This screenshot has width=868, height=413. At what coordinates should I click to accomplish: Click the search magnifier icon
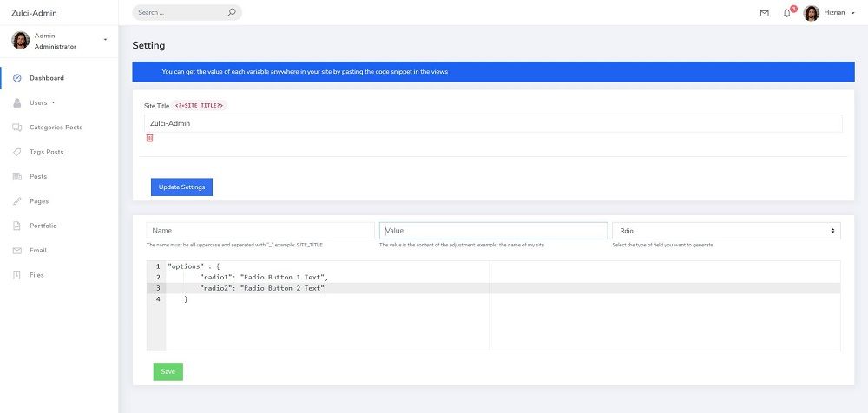[x=232, y=12]
